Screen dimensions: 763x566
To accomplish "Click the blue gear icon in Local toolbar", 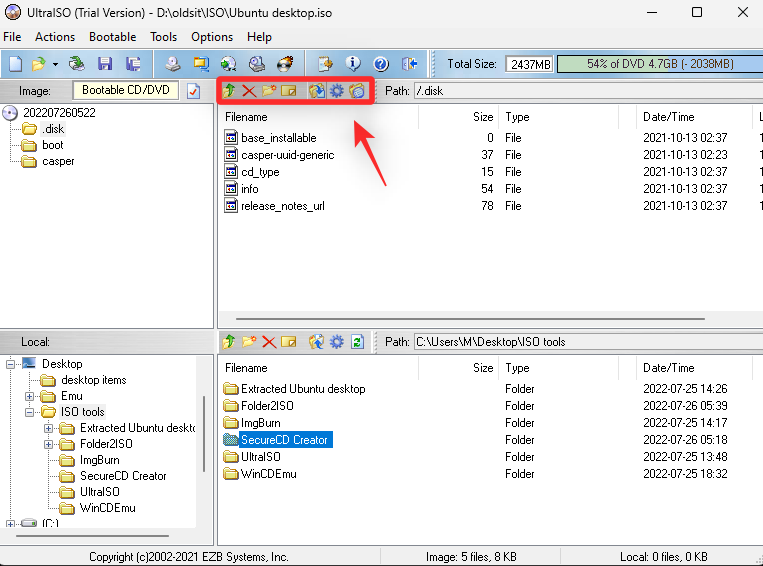I will click(337, 342).
